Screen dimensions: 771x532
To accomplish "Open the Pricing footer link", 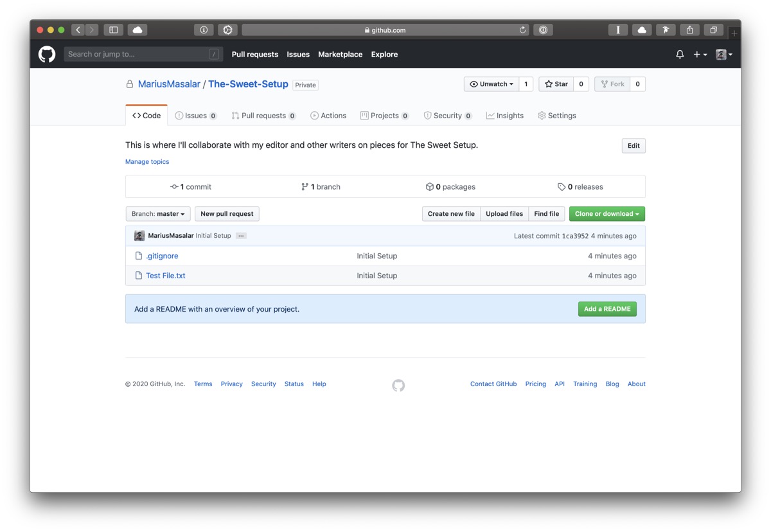I will pos(536,384).
